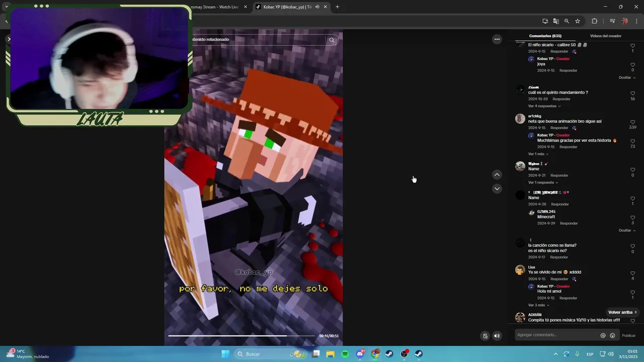The height and width of the screenshot is (362, 644).
Task: Open Chrome extensions puzzle icon
Action: tap(595, 21)
